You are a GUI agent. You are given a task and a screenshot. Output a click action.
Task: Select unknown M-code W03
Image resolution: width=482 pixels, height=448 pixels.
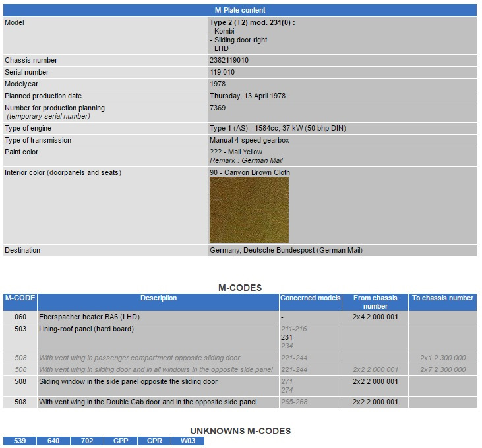188,441
